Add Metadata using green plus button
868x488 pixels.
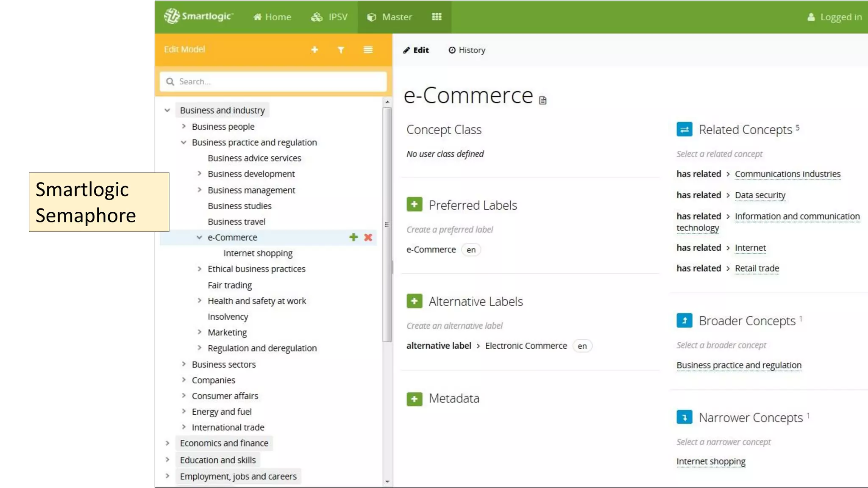point(414,399)
